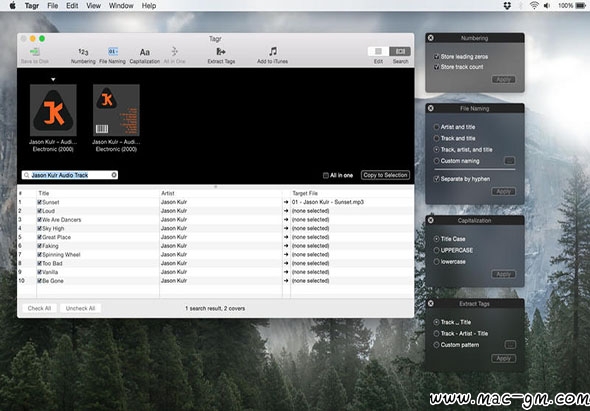The height and width of the screenshot is (411, 590).
Task: Choose the Extract Tags toolbar icon
Action: [x=221, y=52]
